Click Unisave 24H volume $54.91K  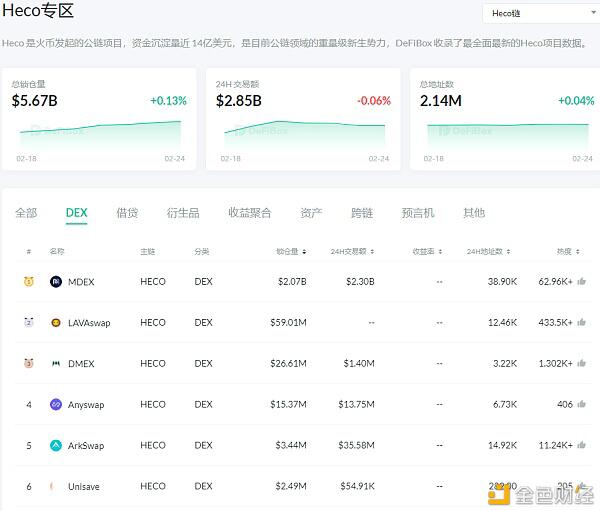click(x=357, y=486)
